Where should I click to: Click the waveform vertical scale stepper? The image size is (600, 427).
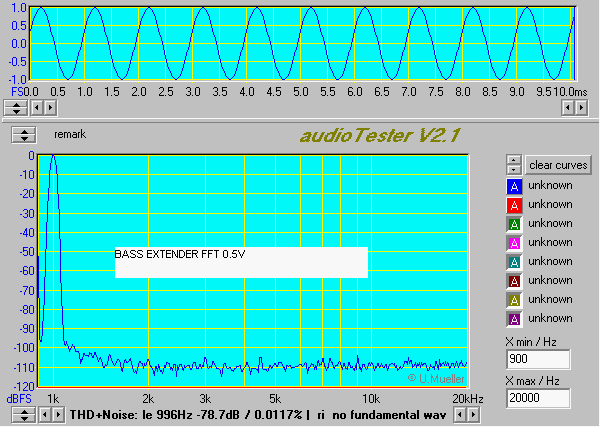16,108
